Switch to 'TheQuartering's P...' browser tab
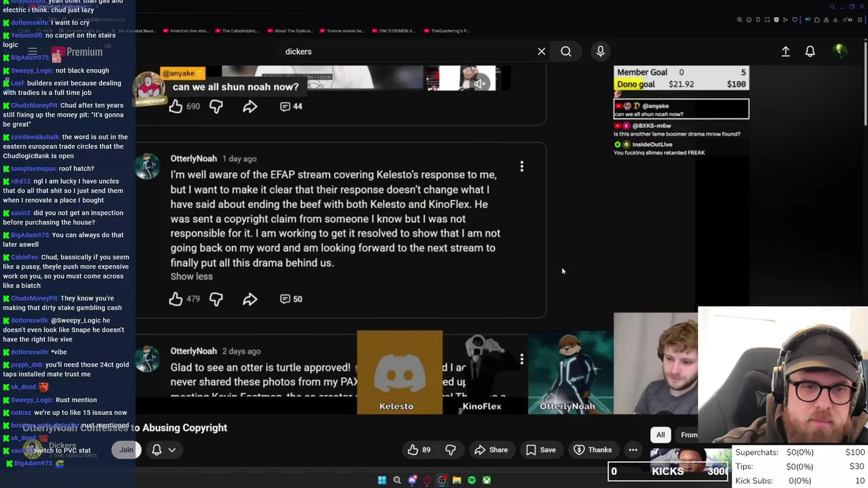This screenshot has width=868, height=488. (446, 30)
